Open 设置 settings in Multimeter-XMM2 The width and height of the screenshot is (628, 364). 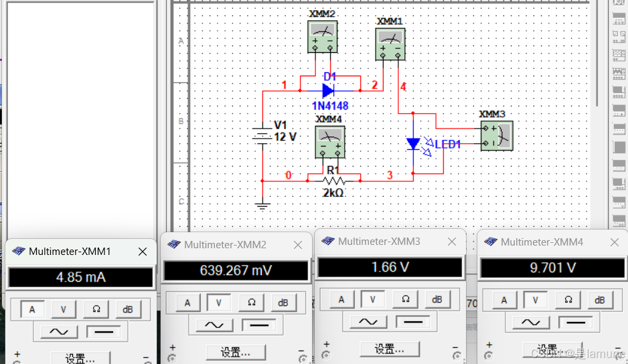236,352
